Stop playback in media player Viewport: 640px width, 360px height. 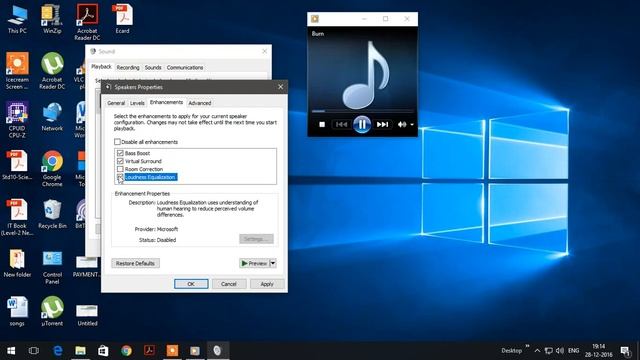[322, 124]
